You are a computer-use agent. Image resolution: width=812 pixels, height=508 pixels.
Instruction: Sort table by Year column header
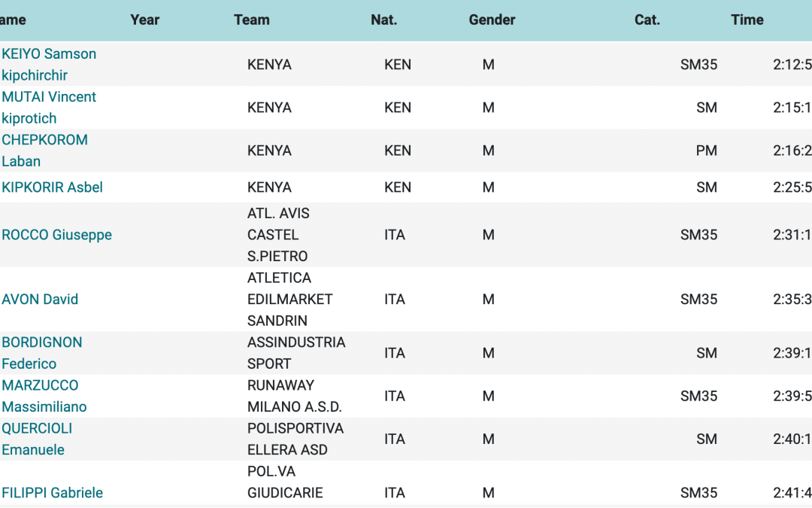click(144, 20)
